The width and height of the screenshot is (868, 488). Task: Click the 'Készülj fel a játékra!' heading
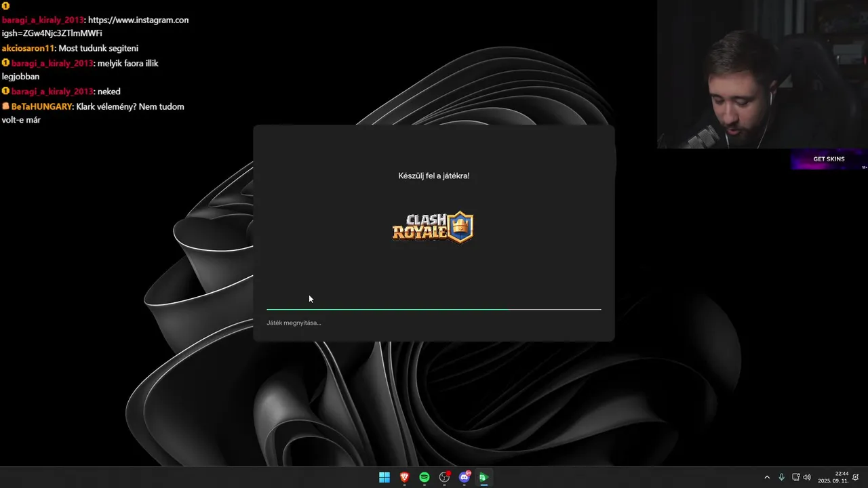(434, 176)
